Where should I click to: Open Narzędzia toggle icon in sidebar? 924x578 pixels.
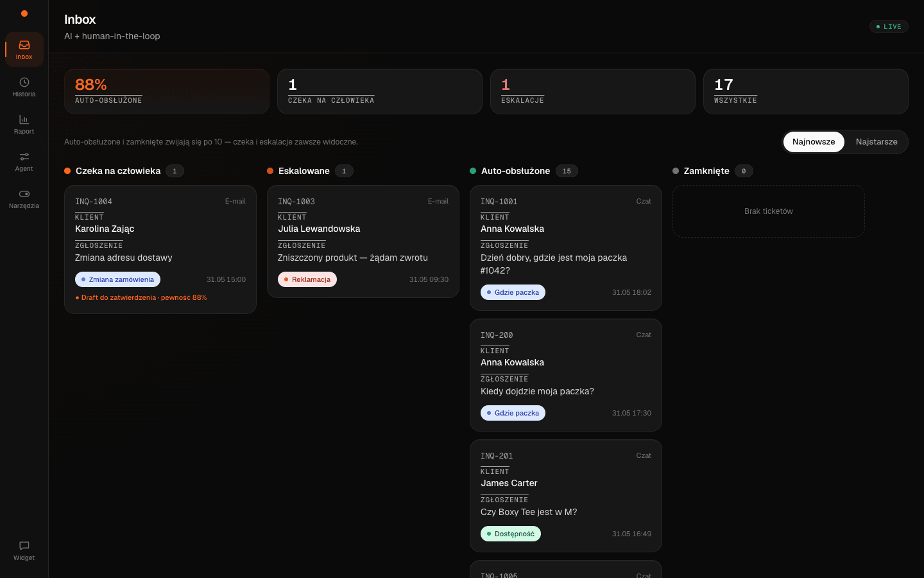pos(24,198)
